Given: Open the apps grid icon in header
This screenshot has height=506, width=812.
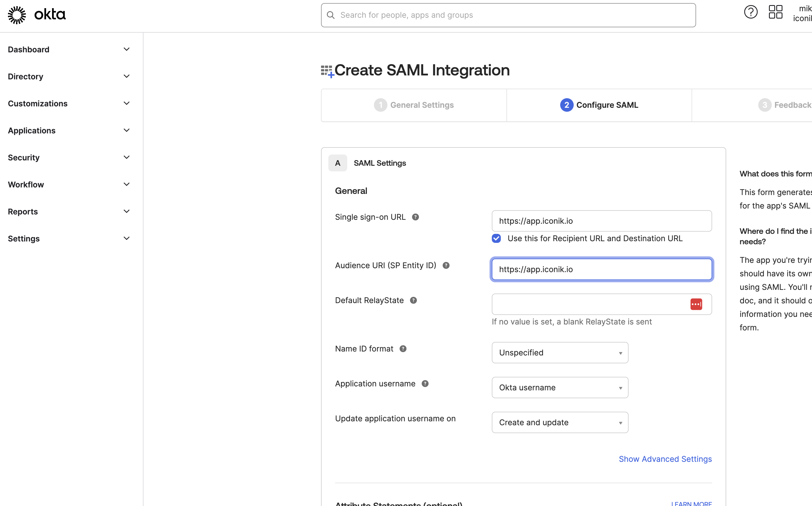Looking at the screenshot, I should [x=775, y=12].
